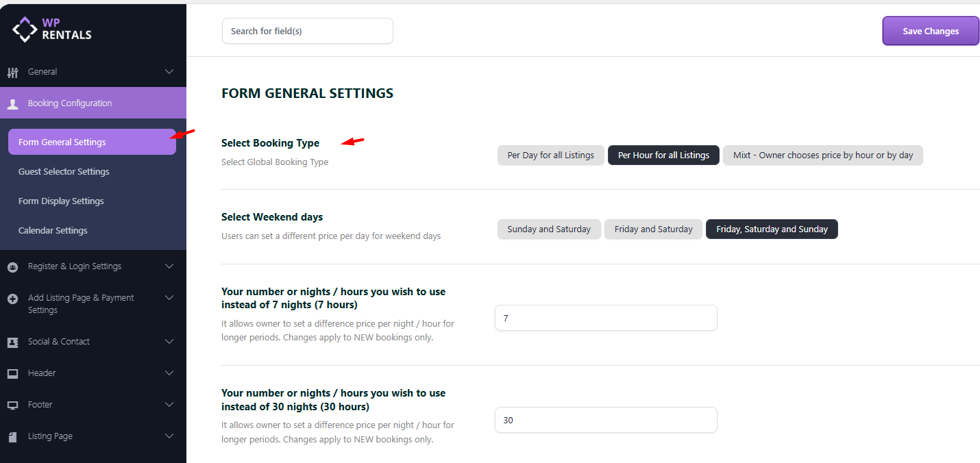The height and width of the screenshot is (463, 980).
Task: Click the WP Rentals logo icon
Action: click(25, 29)
